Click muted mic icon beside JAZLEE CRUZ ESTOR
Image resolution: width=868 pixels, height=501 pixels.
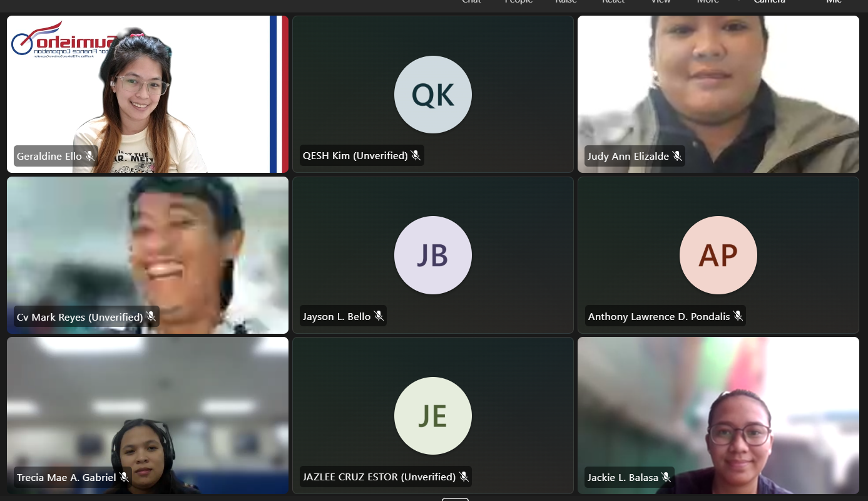click(463, 477)
